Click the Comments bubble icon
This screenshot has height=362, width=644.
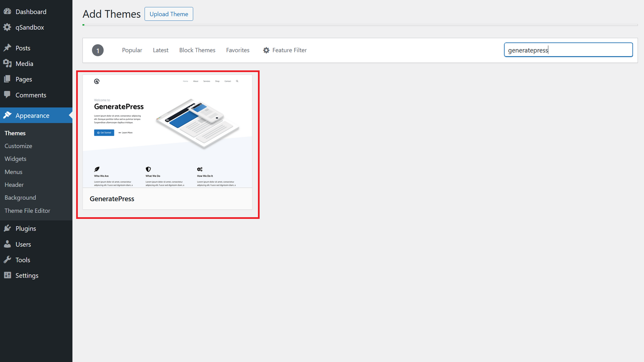7,95
